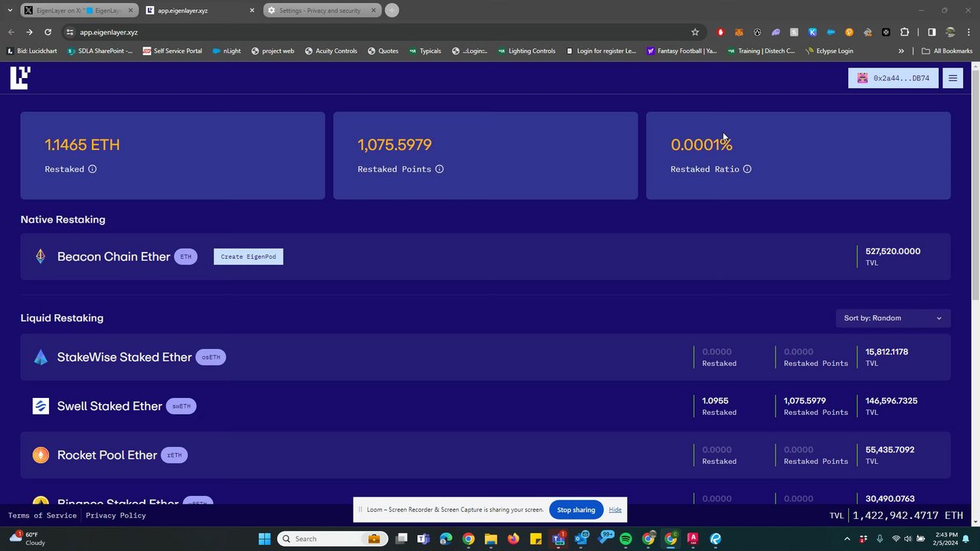Bookmark this page with the star icon
Image resolution: width=980 pixels, height=551 pixels.
(x=695, y=32)
